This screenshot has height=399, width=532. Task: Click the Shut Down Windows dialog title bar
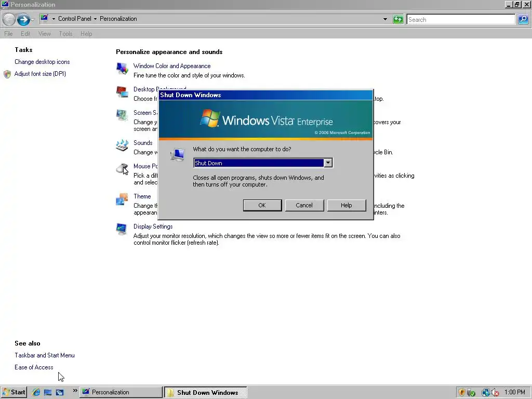pyautogui.click(x=265, y=95)
